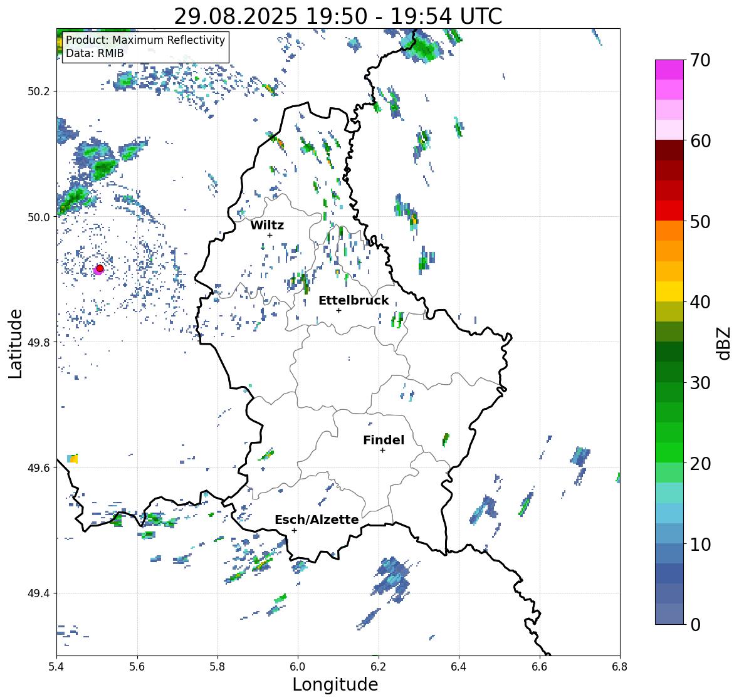Click the light blue colorbar segment below 15 dBZ
The image size is (739, 700).
[x=669, y=513]
